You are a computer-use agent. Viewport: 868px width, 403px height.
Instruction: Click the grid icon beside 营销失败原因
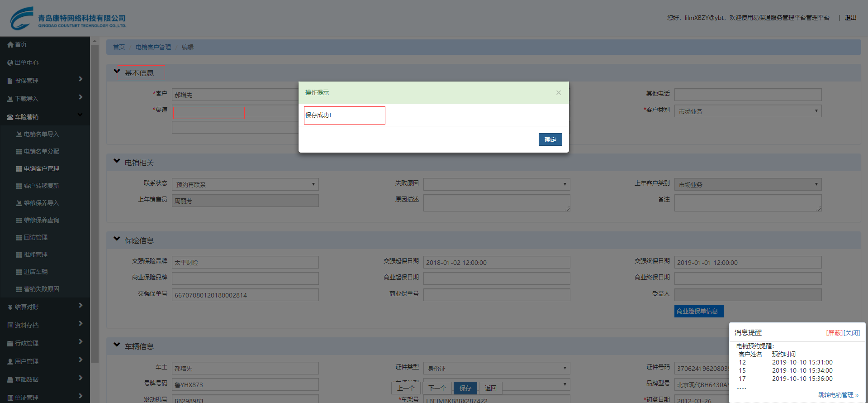point(19,289)
